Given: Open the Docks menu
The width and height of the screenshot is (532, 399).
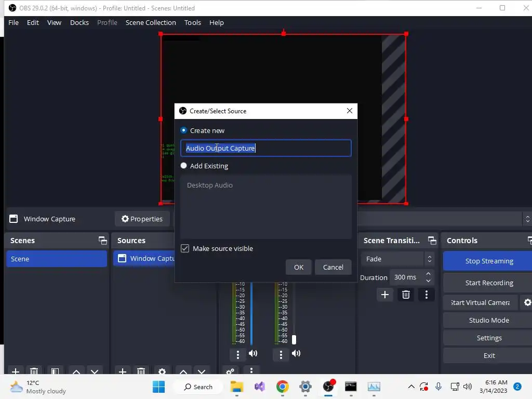Looking at the screenshot, I should [x=79, y=23].
